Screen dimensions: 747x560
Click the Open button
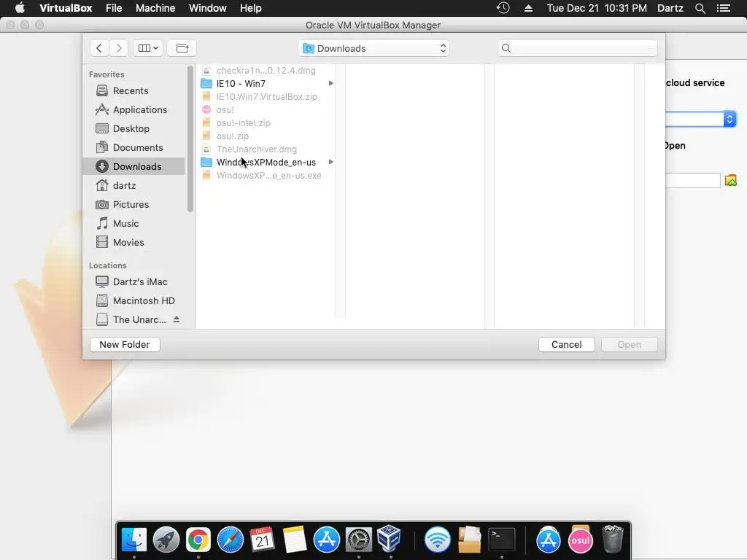coord(630,344)
